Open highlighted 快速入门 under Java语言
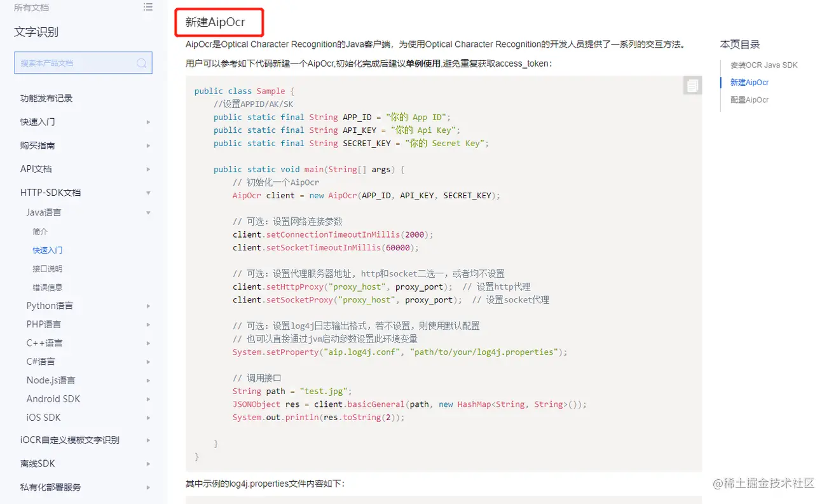The height and width of the screenshot is (504, 829). click(48, 250)
